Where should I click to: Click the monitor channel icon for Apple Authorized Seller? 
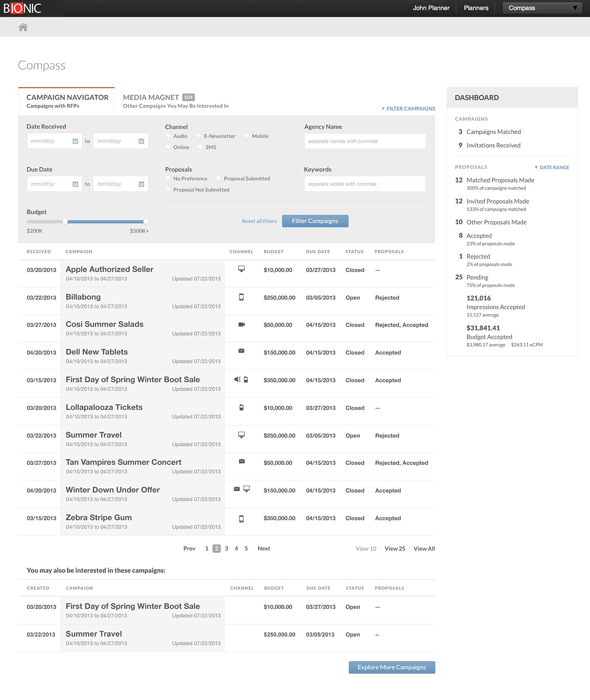[x=241, y=269]
